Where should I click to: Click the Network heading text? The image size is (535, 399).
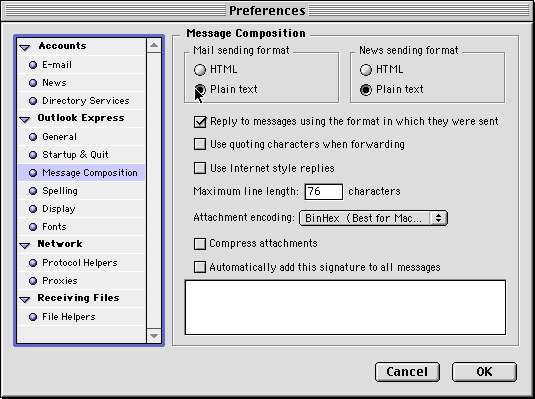coord(60,244)
